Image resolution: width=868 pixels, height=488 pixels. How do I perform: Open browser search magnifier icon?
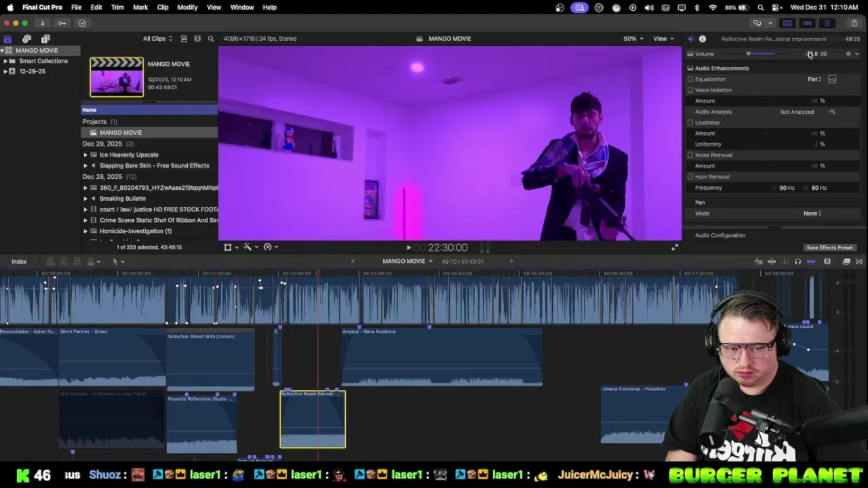pyautogui.click(x=211, y=39)
